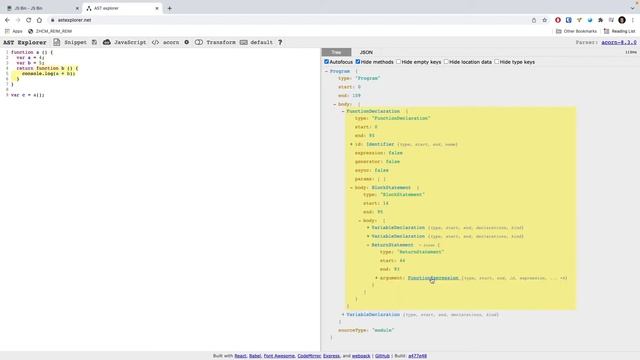Click the blue square extension icon
Image resolution: width=640 pixels, height=360 pixels.
[569, 20]
